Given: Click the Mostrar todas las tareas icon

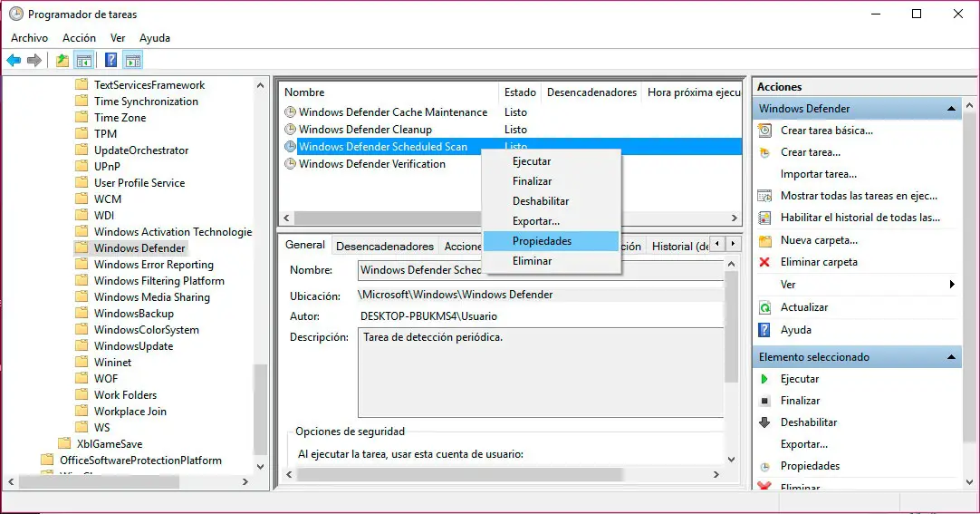Looking at the screenshot, I should (x=764, y=196).
